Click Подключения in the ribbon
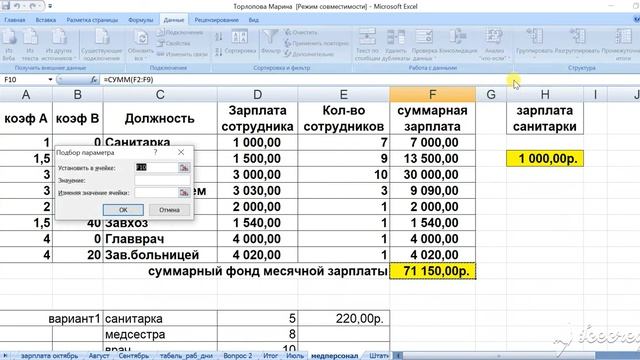Viewport: 640px width, 360px height. tap(180, 32)
